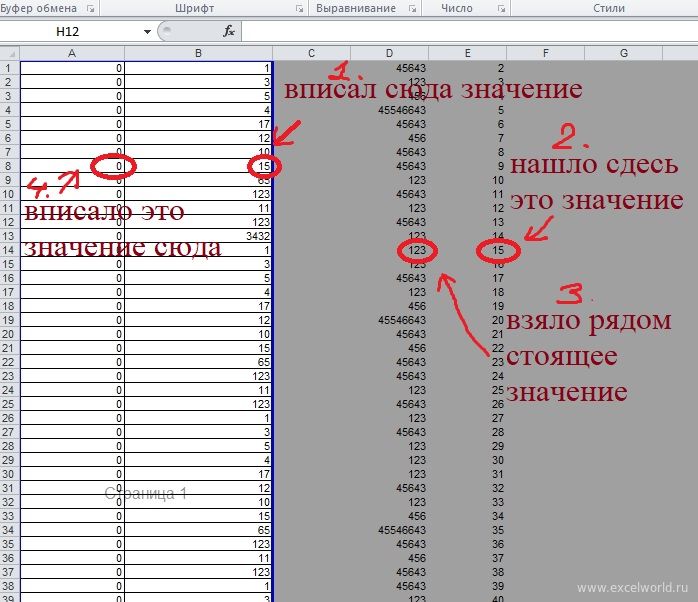This screenshot has width=698, height=602.
Task: Select row 30 header
Action: pyautogui.click(x=10, y=474)
